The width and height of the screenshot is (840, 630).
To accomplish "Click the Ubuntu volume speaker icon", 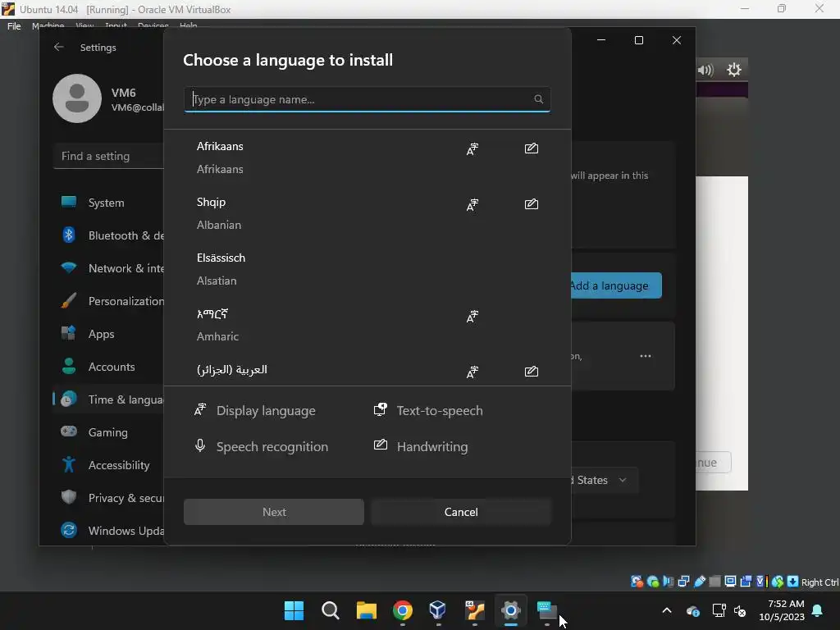I will pyautogui.click(x=706, y=71).
